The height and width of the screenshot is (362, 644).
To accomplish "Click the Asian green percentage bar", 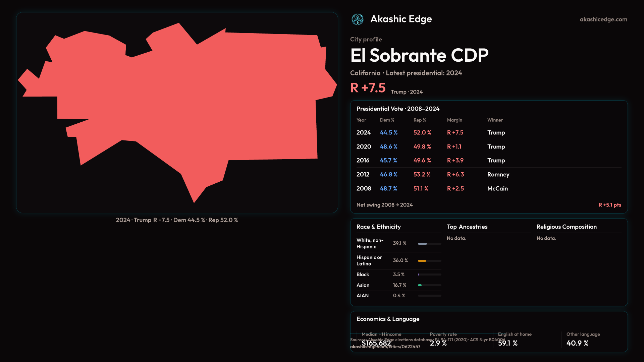I will click(x=420, y=285).
